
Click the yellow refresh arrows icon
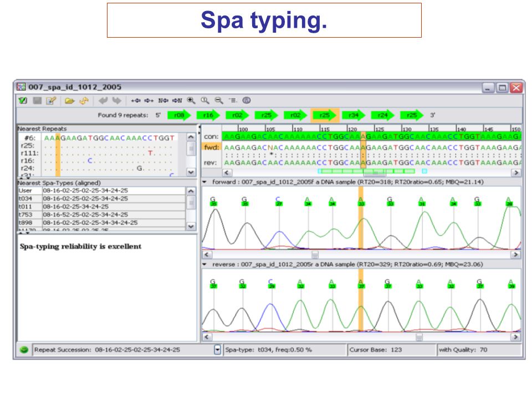pos(84,100)
